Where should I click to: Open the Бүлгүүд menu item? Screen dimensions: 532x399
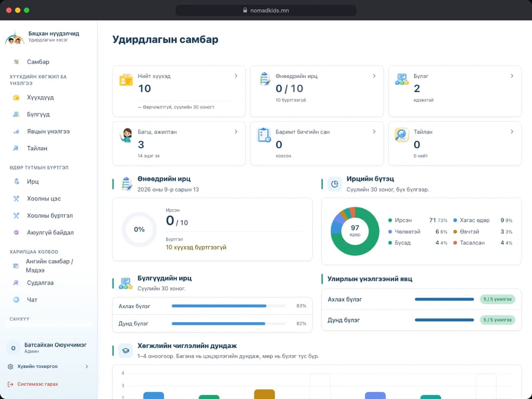click(49, 114)
